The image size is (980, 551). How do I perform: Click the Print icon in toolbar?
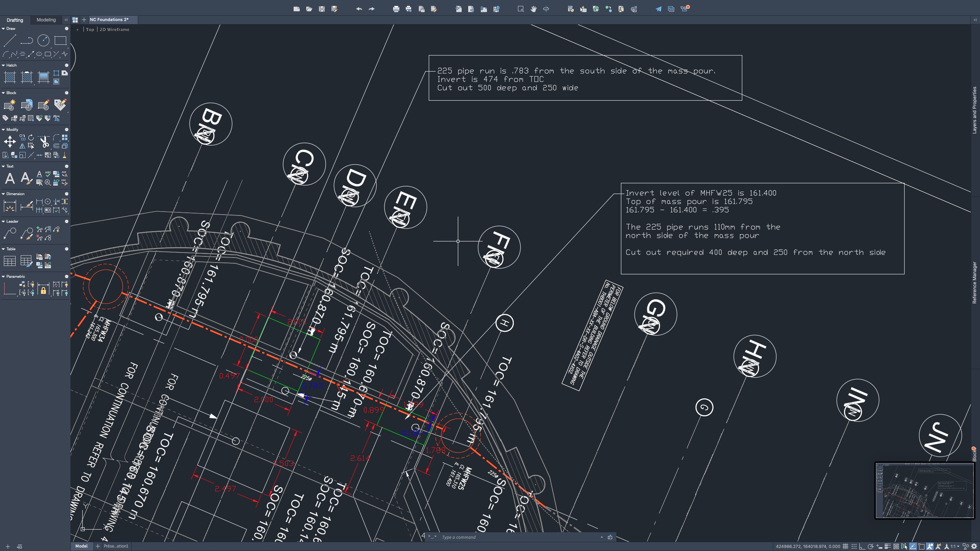tap(396, 9)
